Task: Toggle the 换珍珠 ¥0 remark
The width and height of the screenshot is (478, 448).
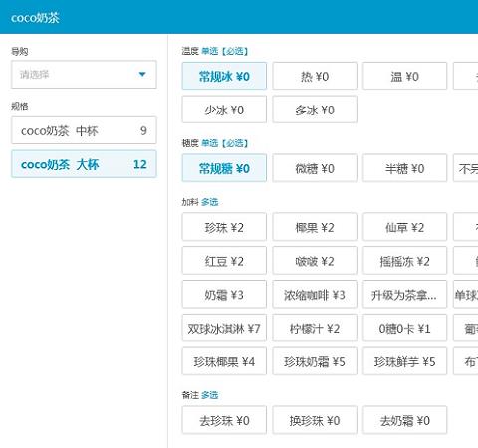Action: (x=315, y=420)
